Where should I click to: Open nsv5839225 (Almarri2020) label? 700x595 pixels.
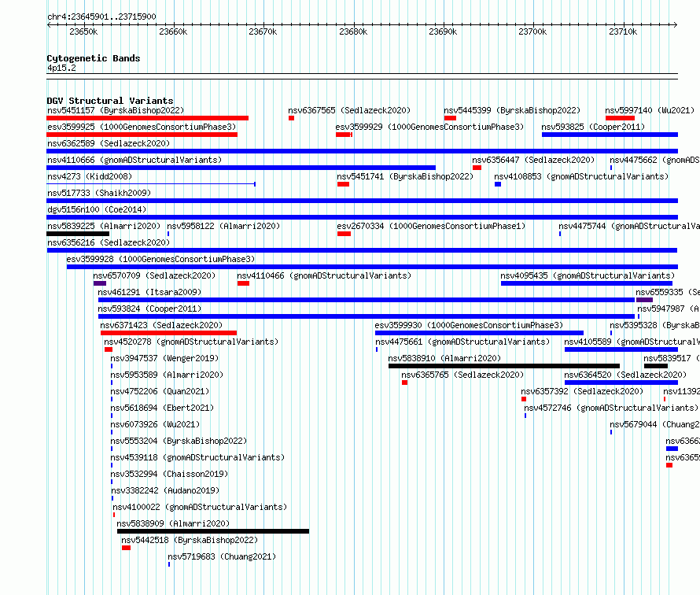tap(104, 226)
